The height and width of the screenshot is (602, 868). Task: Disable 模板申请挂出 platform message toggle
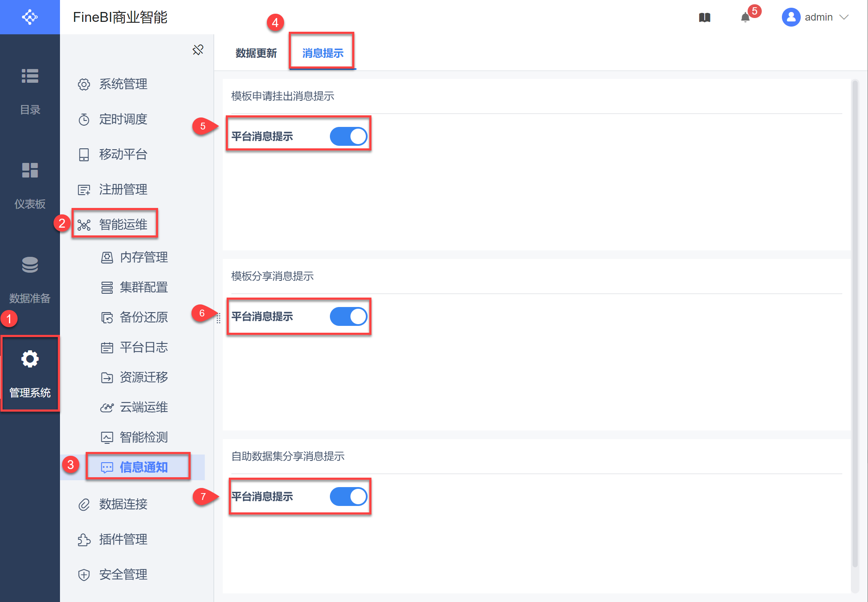click(348, 136)
